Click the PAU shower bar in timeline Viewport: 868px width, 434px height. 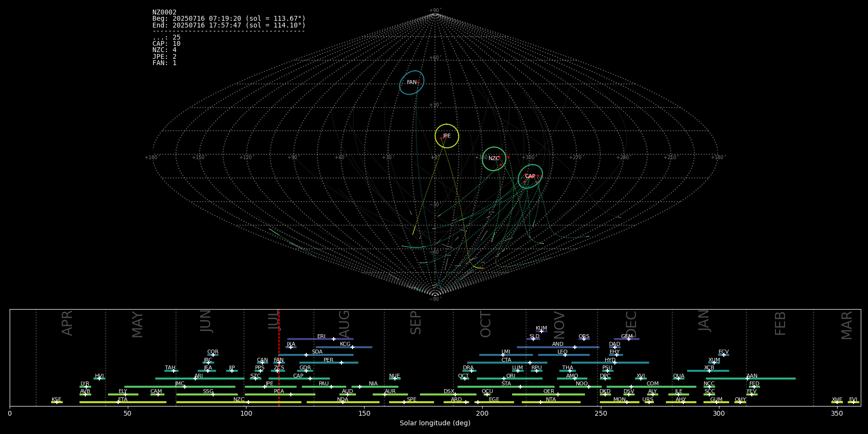(324, 387)
